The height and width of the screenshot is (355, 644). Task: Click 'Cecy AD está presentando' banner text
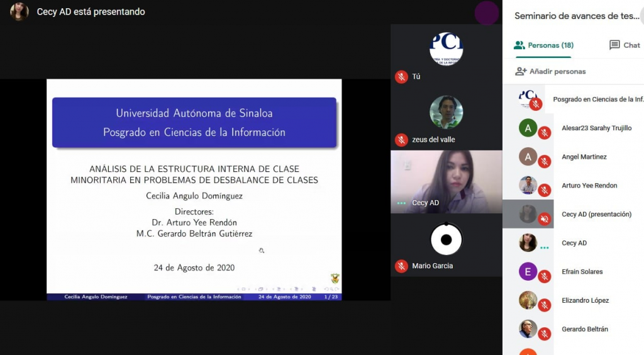point(91,11)
